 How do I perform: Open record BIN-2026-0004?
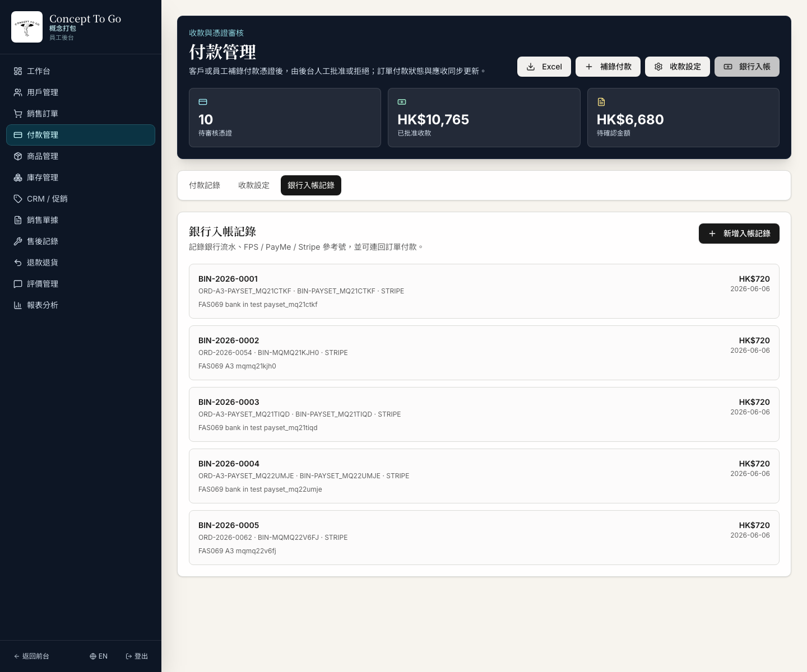(x=484, y=476)
